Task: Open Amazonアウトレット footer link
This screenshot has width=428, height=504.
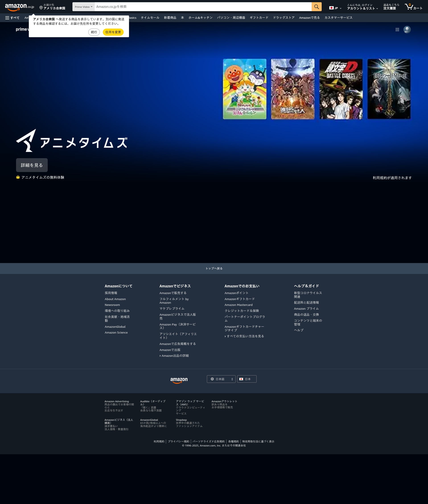Action: tap(224, 401)
